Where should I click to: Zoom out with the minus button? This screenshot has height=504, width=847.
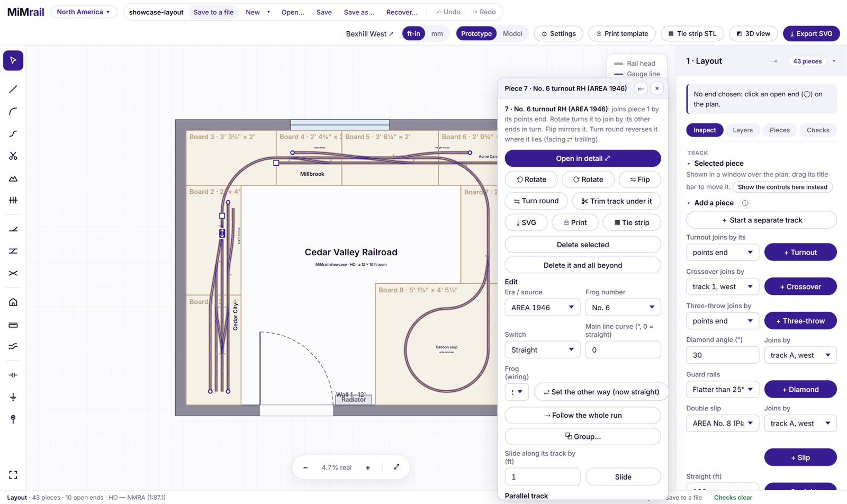[x=305, y=467]
